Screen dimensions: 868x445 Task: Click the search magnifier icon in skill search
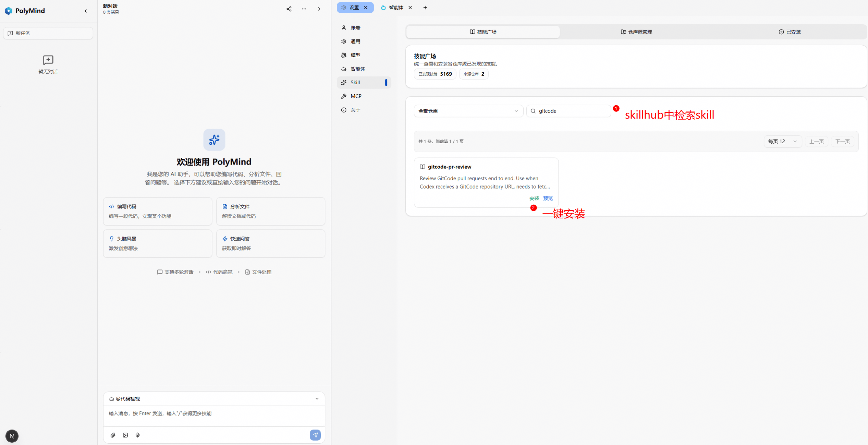(533, 111)
